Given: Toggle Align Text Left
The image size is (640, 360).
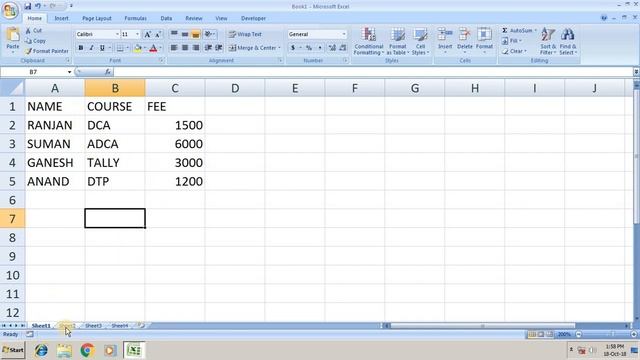Looking at the screenshot, I should coord(174,48).
